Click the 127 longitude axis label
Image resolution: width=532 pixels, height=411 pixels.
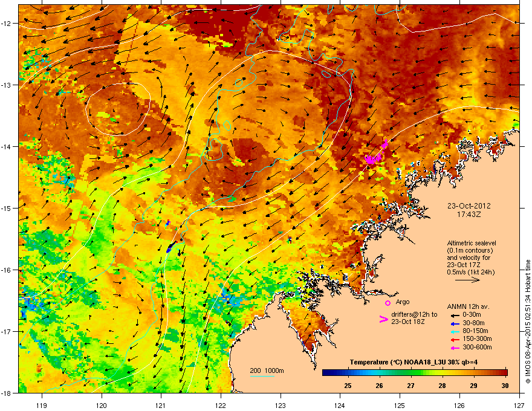point(519,405)
